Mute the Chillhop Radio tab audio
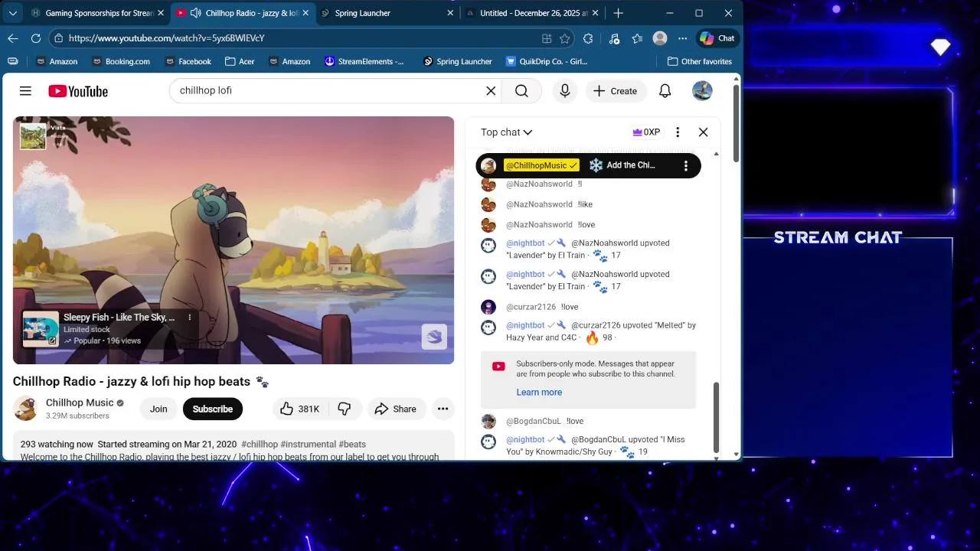 tap(195, 13)
